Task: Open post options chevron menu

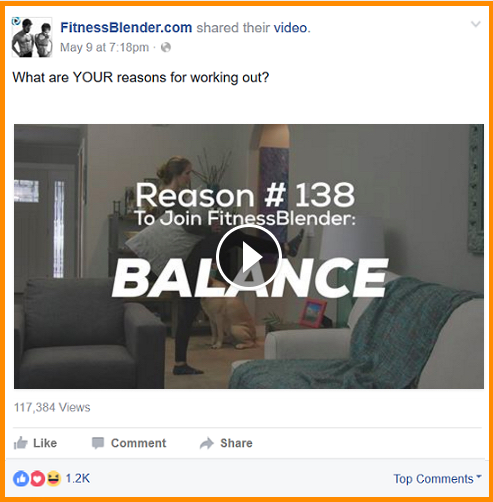Action: [x=475, y=24]
